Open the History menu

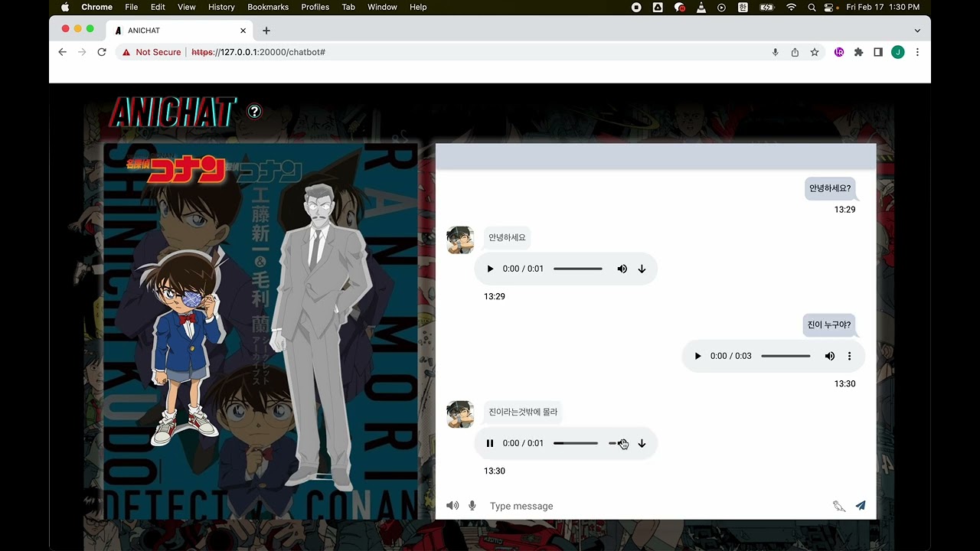pos(221,7)
